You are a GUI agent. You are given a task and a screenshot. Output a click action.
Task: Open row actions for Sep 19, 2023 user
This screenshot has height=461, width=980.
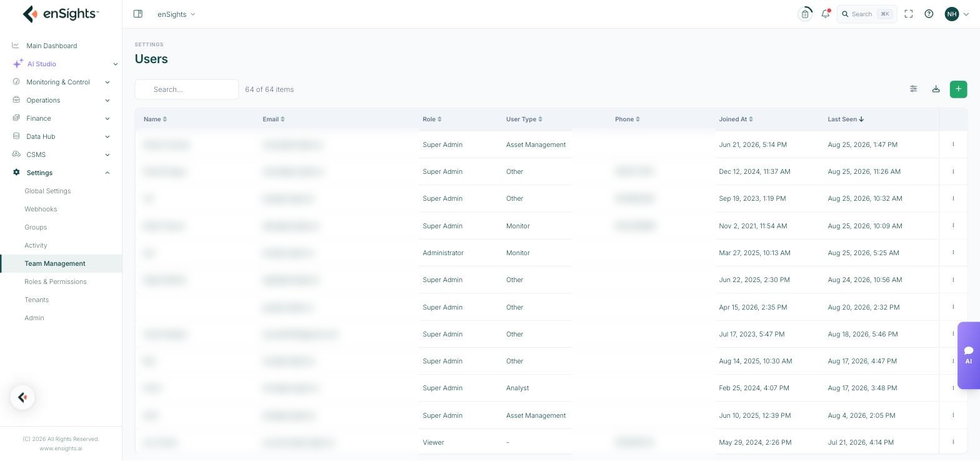pos(953,198)
